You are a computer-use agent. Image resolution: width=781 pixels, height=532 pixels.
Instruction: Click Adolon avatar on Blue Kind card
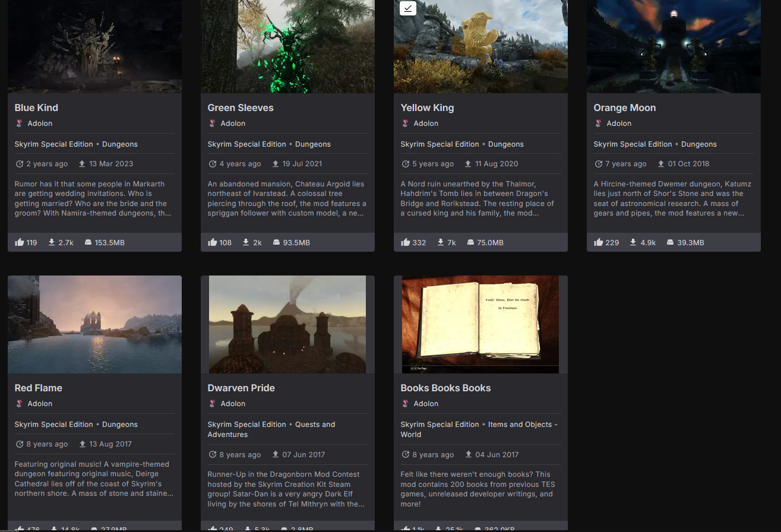click(x=19, y=123)
